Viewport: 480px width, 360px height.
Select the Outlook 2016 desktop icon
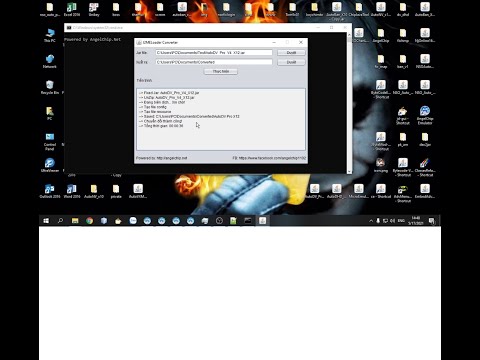pos(50,191)
